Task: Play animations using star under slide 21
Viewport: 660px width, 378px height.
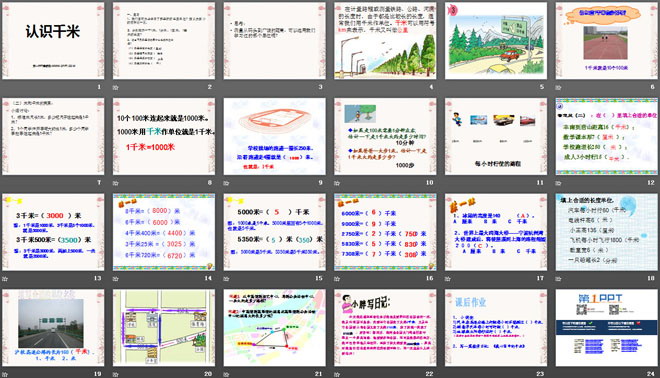Action: pyautogui.click(x=226, y=374)
